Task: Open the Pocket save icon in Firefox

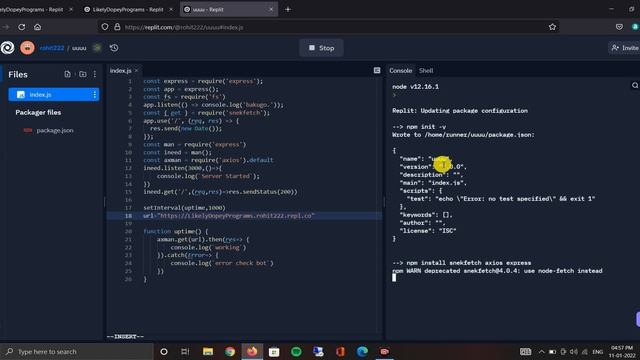Action: point(619,27)
